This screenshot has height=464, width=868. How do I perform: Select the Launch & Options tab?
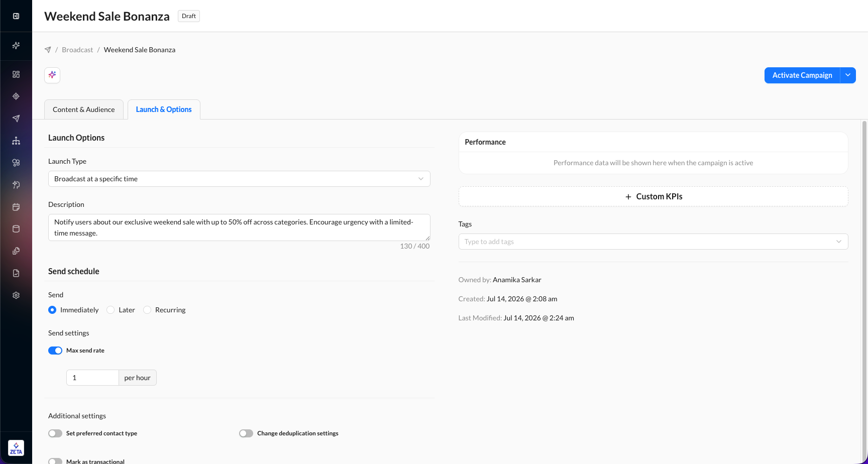pos(164,109)
